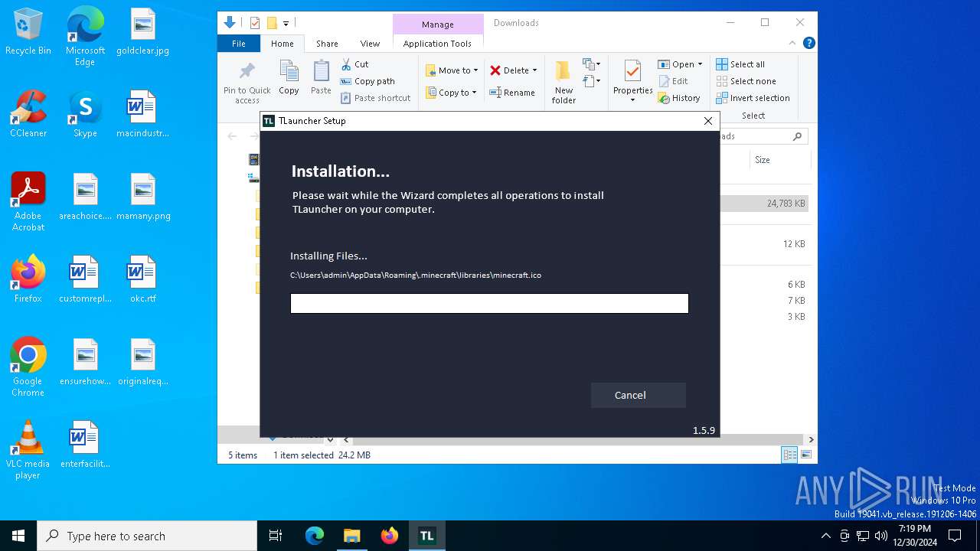This screenshot has width=980, height=551.
Task: Open Skype desktop shortcut
Action: tap(85, 114)
